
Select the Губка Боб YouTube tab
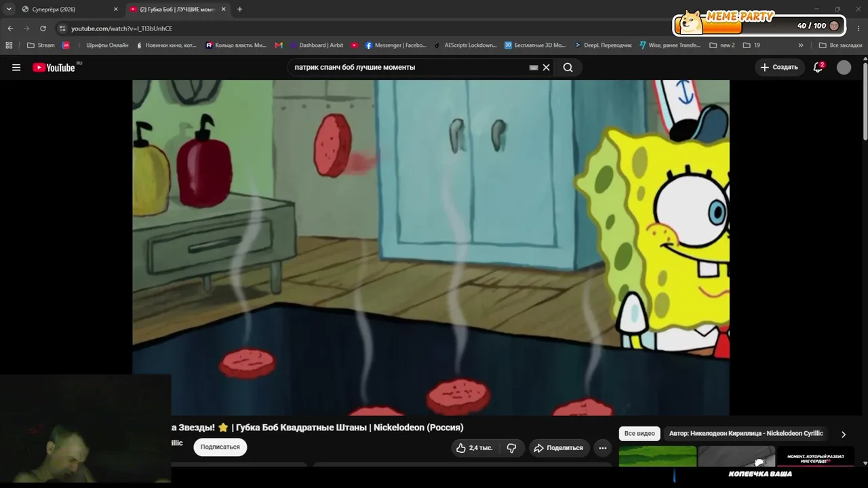(178, 9)
